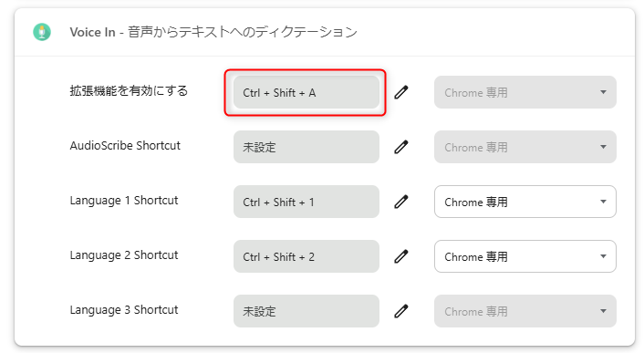Image resolution: width=644 pixels, height=353 pixels.
Task: Click the AudioScribe Shortcut label
Action: pyautogui.click(x=125, y=146)
